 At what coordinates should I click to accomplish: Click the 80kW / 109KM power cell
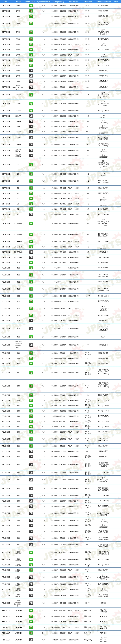pyautogui.click(x=73, y=633)
